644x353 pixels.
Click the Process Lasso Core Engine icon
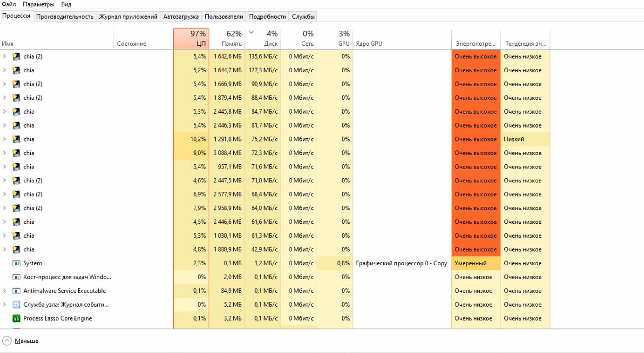pos(16,318)
